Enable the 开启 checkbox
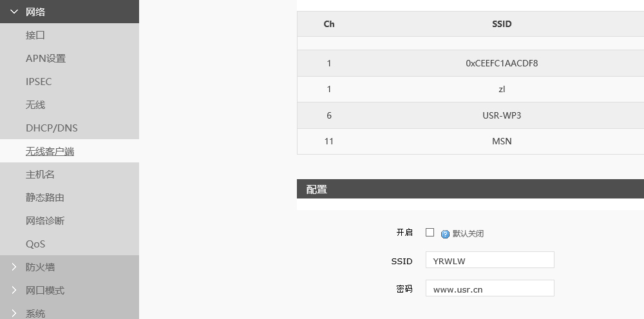Viewport: 644px width, 319px height. (430, 233)
